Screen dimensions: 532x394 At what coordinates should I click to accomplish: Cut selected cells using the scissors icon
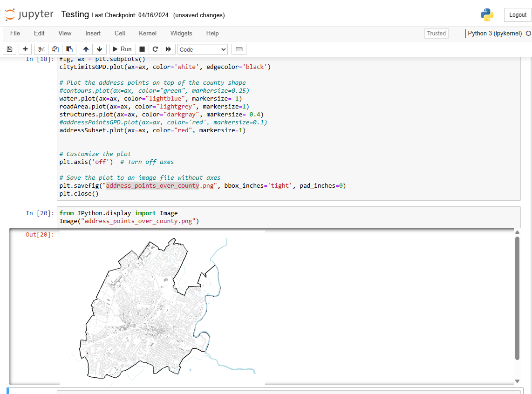pos(41,49)
